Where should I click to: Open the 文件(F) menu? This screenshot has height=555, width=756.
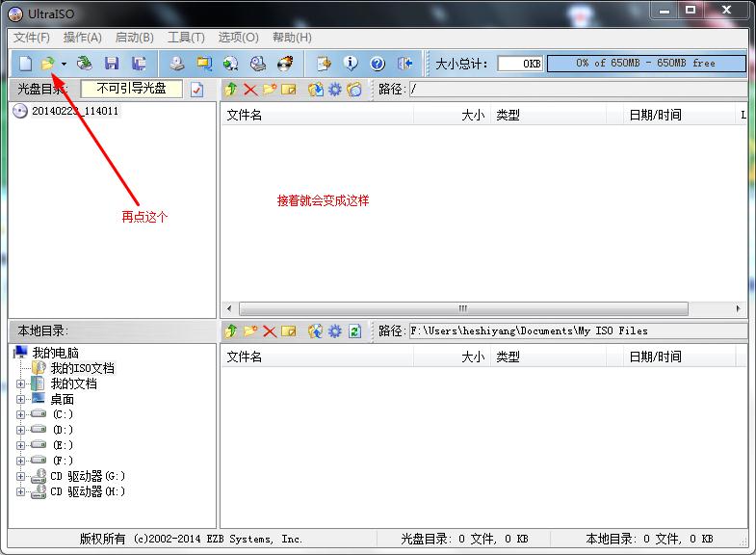[32, 38]
